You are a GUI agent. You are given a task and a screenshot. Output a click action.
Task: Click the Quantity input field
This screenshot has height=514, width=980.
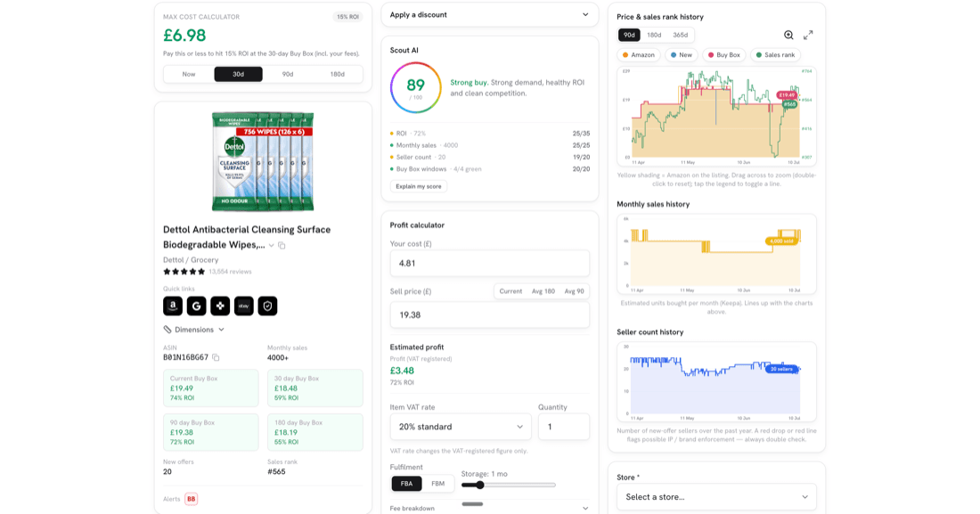click(564, 427)
